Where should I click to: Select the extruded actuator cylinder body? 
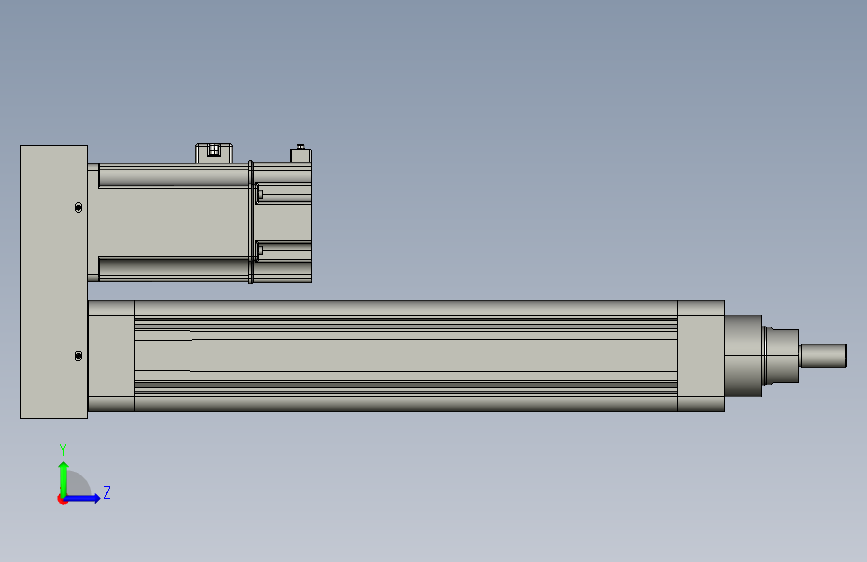tap(405, 356)
